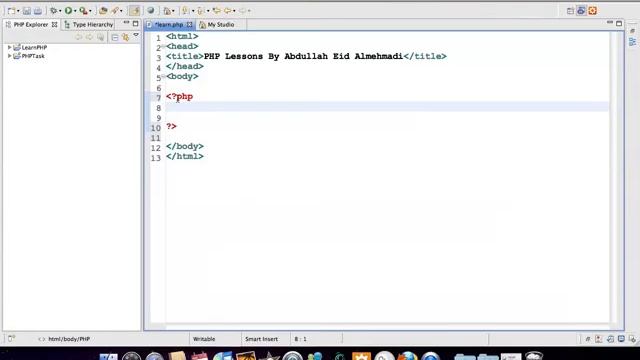Click the </html> closing tag
The image size is (640, 360).
click(x=184, y=156)
